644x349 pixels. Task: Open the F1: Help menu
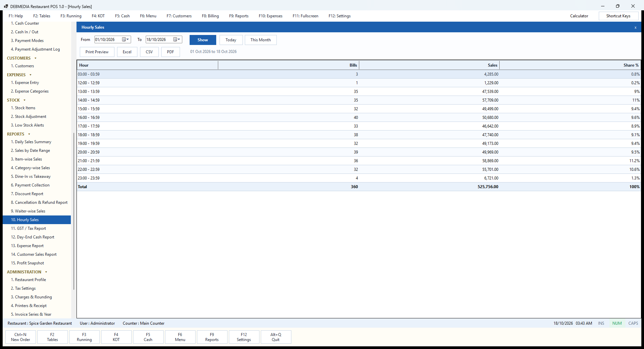tap(16, 16)
